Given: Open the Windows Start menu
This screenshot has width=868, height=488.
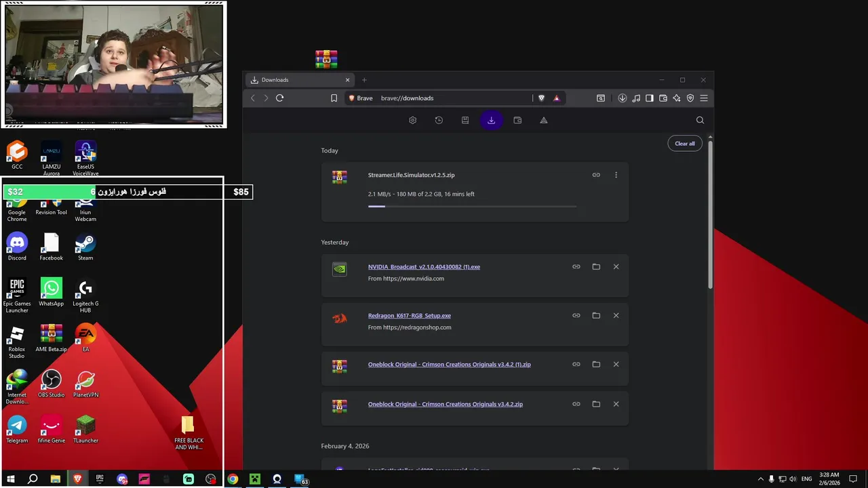Looking at the screenshot, I should (10, 479).
